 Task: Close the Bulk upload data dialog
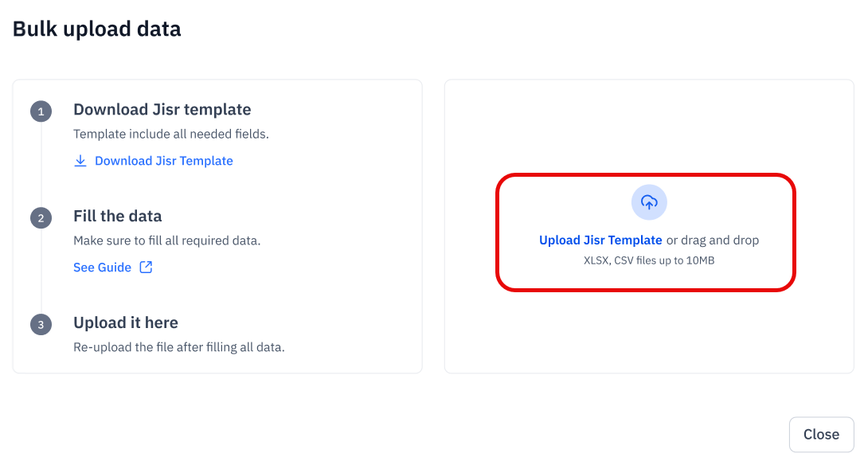821,434
